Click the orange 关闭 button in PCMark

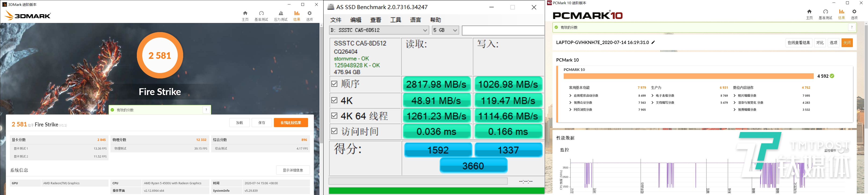click(847, 43)
